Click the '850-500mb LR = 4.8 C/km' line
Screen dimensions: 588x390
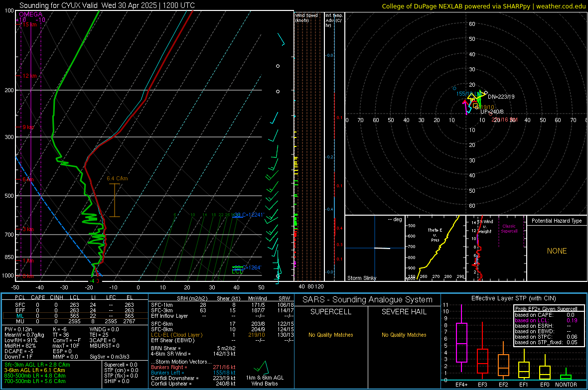pyautogui.click(x=35, y=376)
